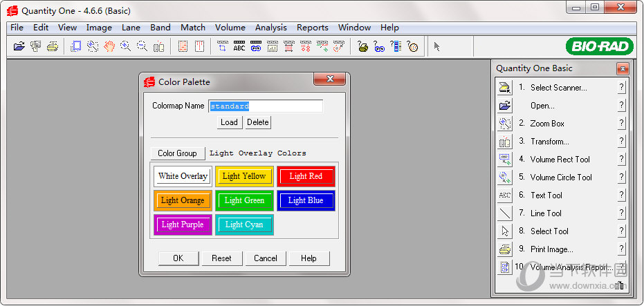Pick the White Overlay color swatch
Viewport: 644px width, 306px height.
183,176
